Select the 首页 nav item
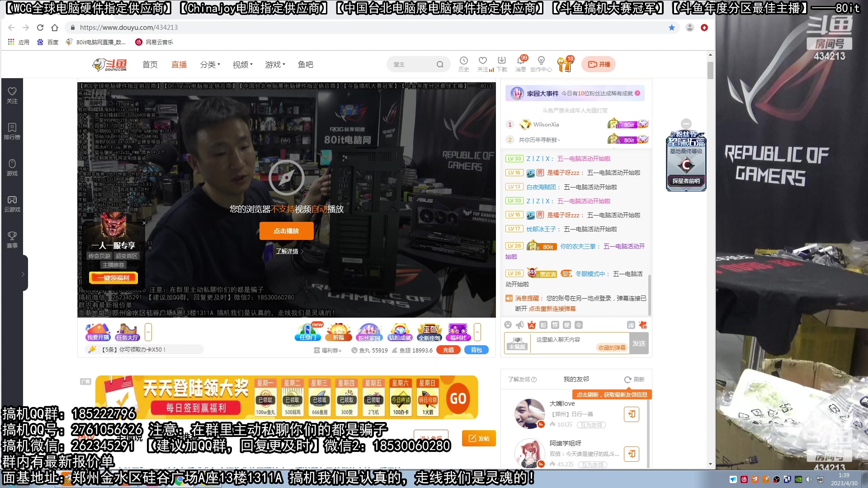868x488 pixels. coord(150,65)
